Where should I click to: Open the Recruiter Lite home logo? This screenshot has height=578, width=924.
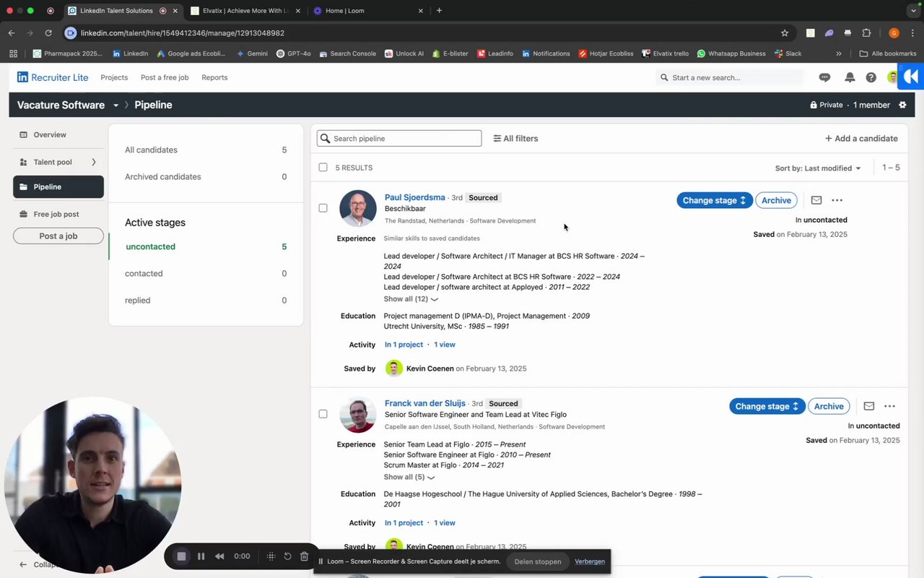[x=52, y=77]
